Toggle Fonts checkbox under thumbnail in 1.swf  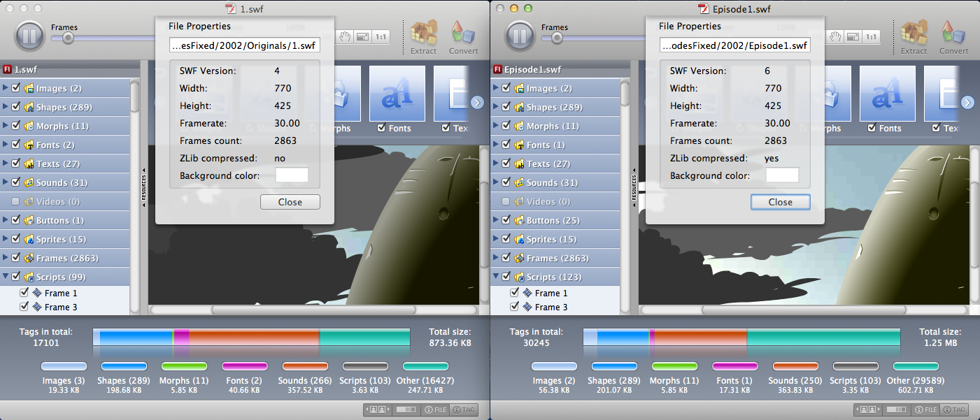381,128
